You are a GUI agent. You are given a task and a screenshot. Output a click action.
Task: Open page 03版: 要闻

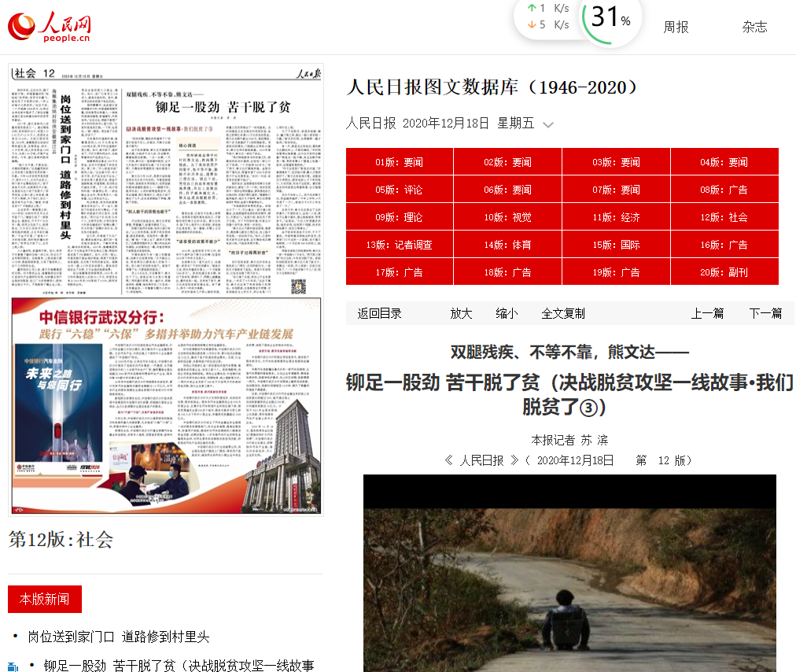(x=617, y=162)
